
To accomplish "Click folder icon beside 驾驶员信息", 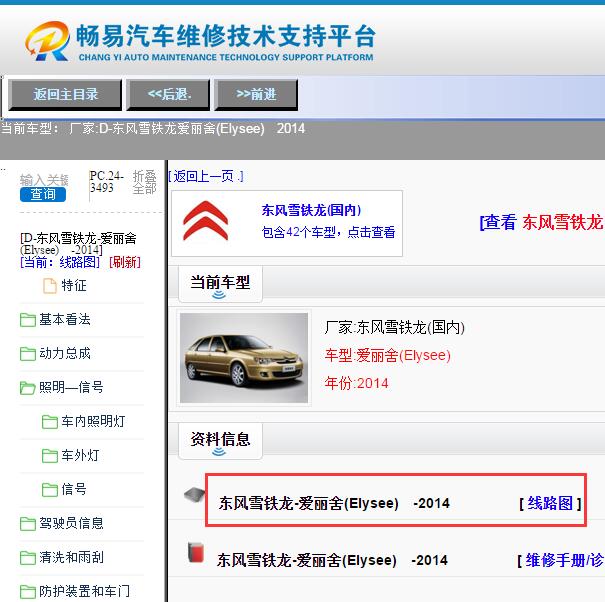I will (x=28, y=524).
